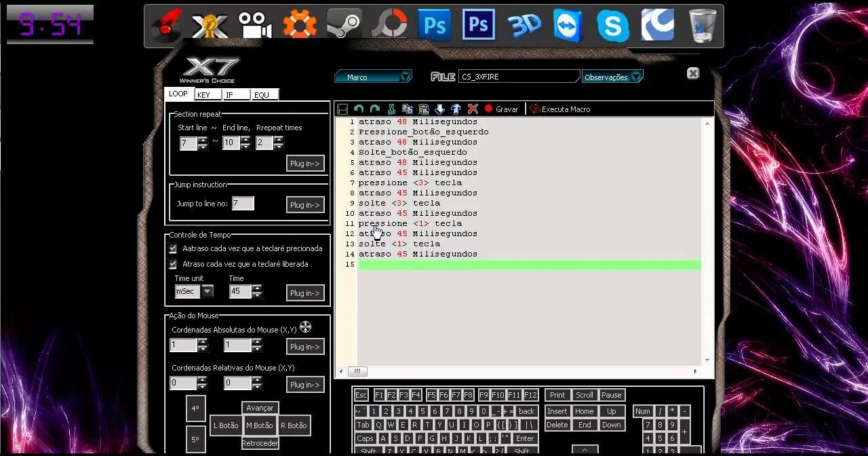Run the macro with Executa Macro

[560, 109]
